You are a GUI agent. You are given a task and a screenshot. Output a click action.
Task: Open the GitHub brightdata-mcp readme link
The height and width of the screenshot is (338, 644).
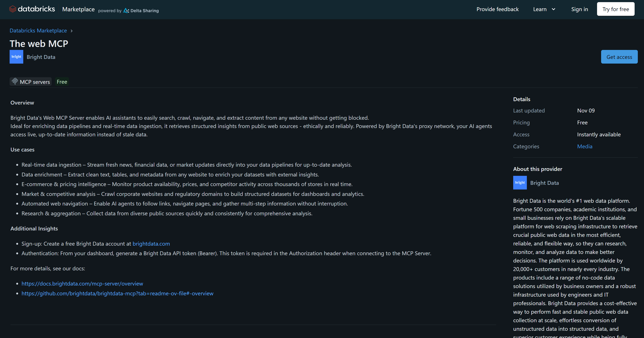[x=118, y=293]
